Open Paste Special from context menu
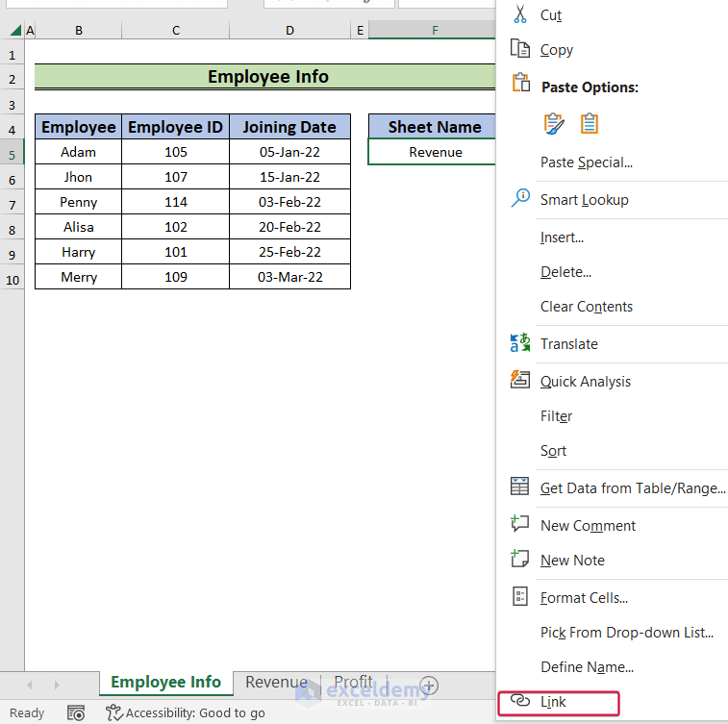The height and width of the screenshot is (724, 728). 586,162
